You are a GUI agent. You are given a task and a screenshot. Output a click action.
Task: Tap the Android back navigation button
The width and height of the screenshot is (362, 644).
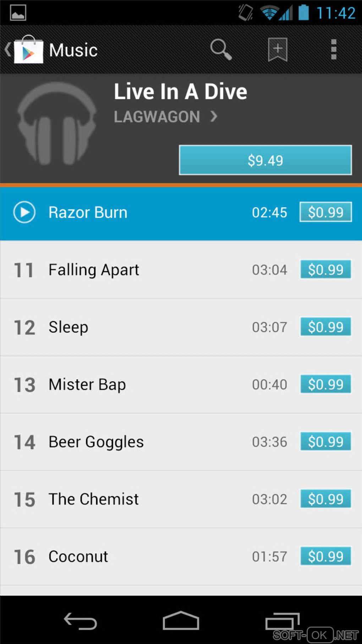pos(81,621)
